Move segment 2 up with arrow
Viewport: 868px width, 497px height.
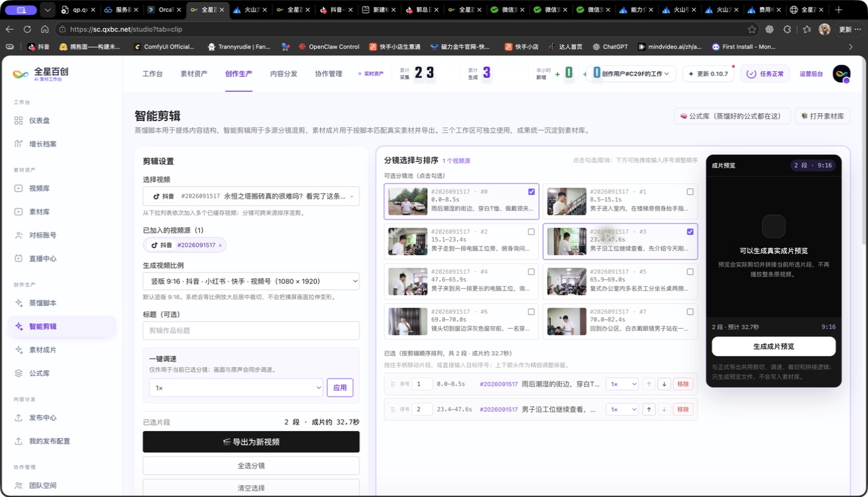(649, 409)
